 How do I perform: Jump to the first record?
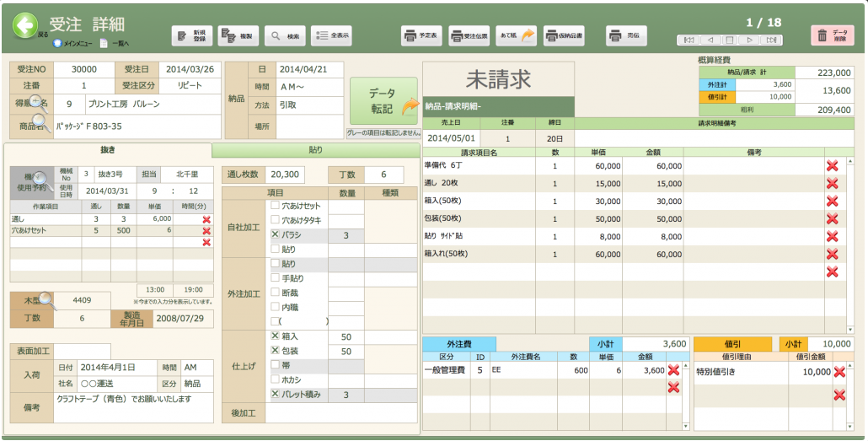click(689, 40)
